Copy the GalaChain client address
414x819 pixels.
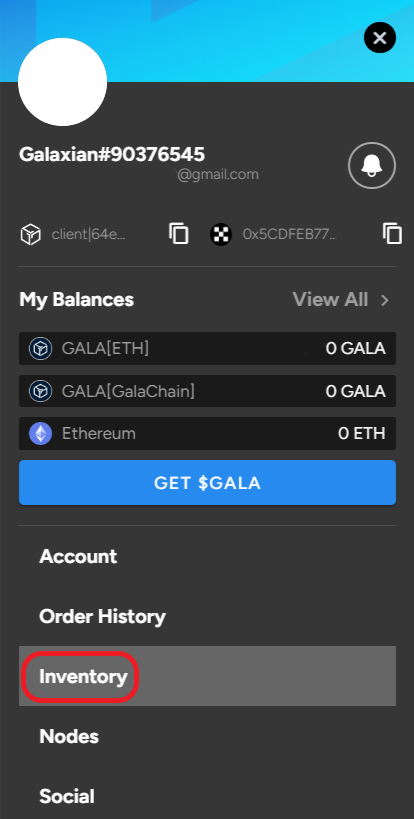(x=179, y=233)
